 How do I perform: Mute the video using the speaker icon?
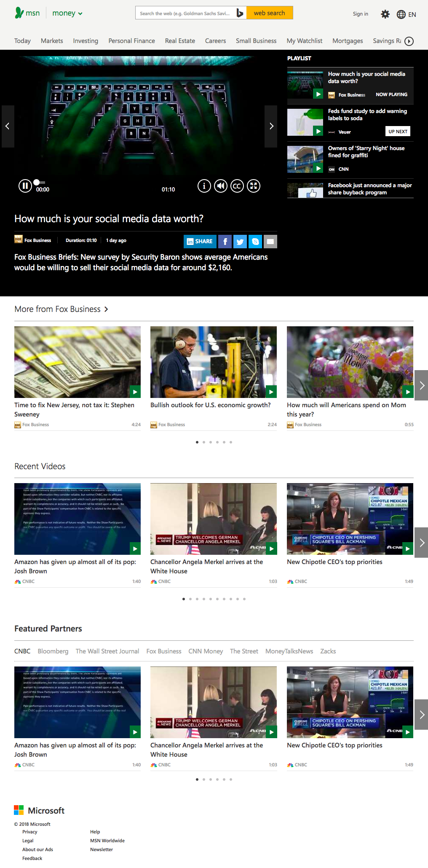221,185
